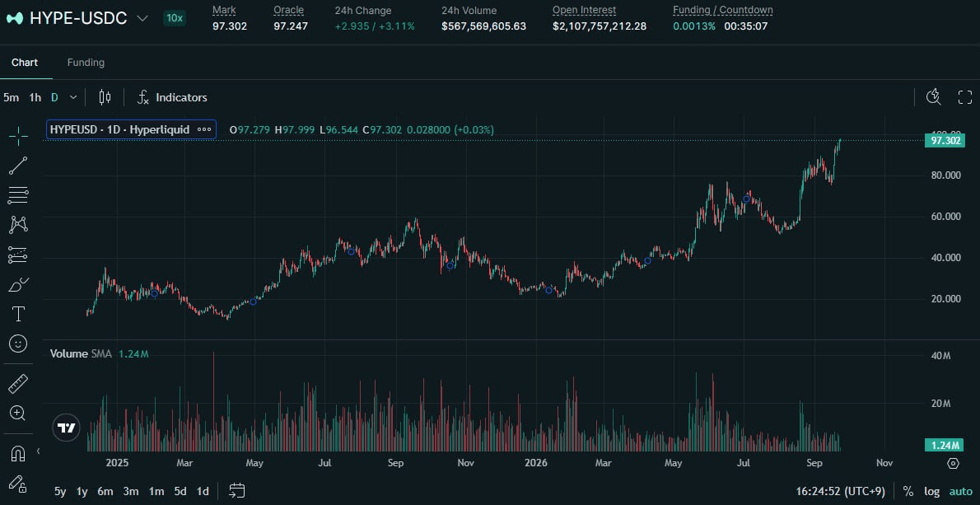Set range to 1d
Viewport: 980px width, 505px height.
click(x=203, y=491)
